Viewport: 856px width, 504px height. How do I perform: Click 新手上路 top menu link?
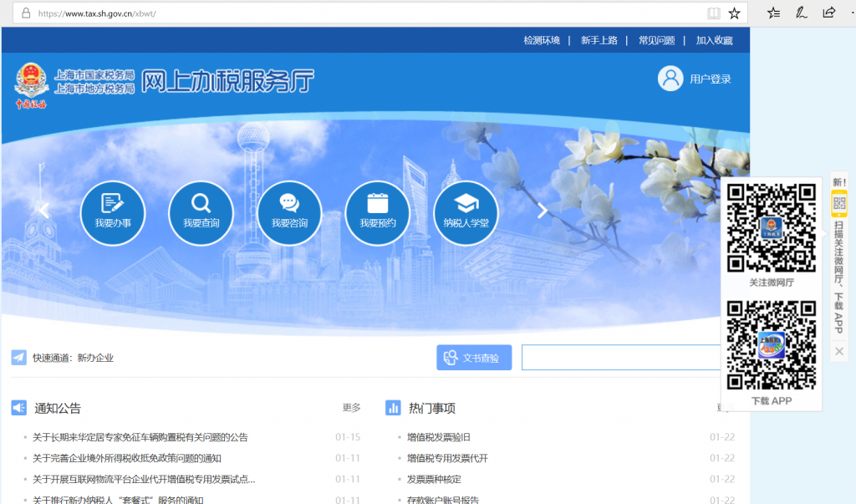(x=599, y=40)
